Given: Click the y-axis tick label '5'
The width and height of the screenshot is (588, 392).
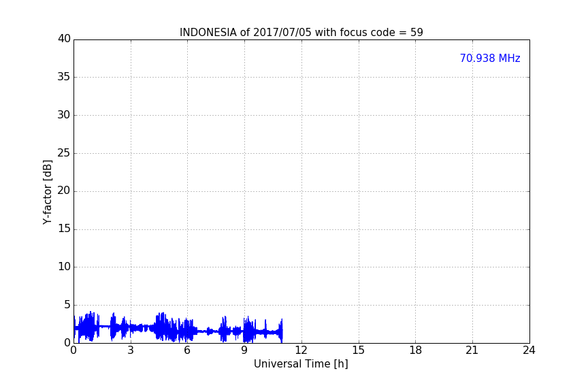Looking at the screenshot, I should tap(67, 305).
